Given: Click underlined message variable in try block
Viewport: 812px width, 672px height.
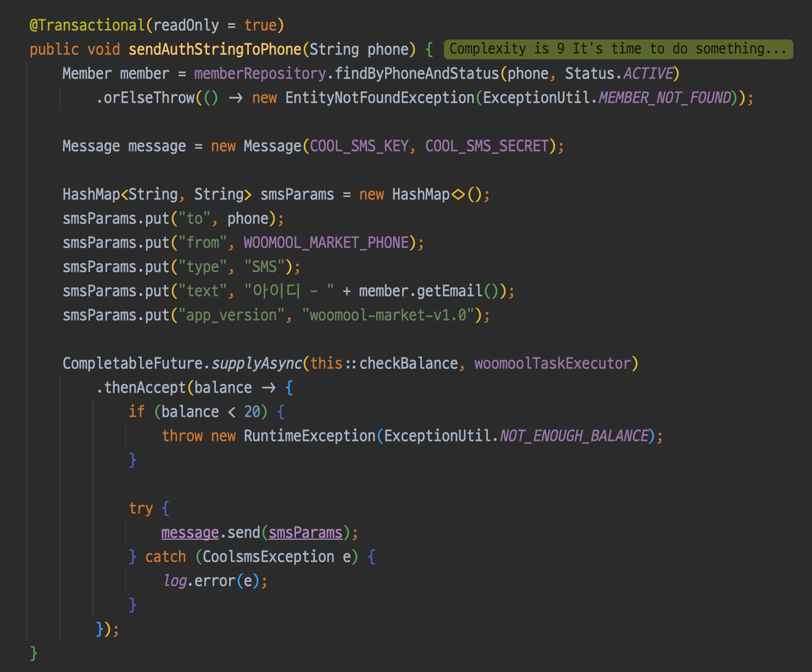Looking at the screenshot, I should (x=190, y=533).
